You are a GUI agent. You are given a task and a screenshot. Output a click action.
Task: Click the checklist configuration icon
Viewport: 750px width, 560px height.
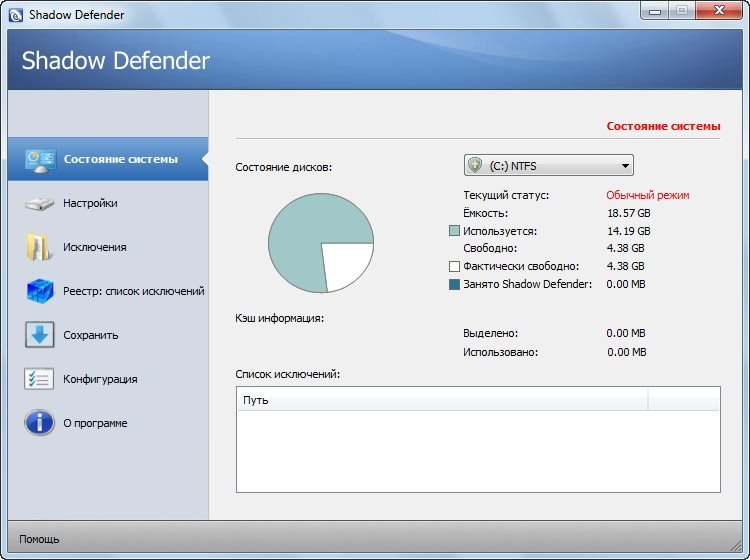point(39,379)
